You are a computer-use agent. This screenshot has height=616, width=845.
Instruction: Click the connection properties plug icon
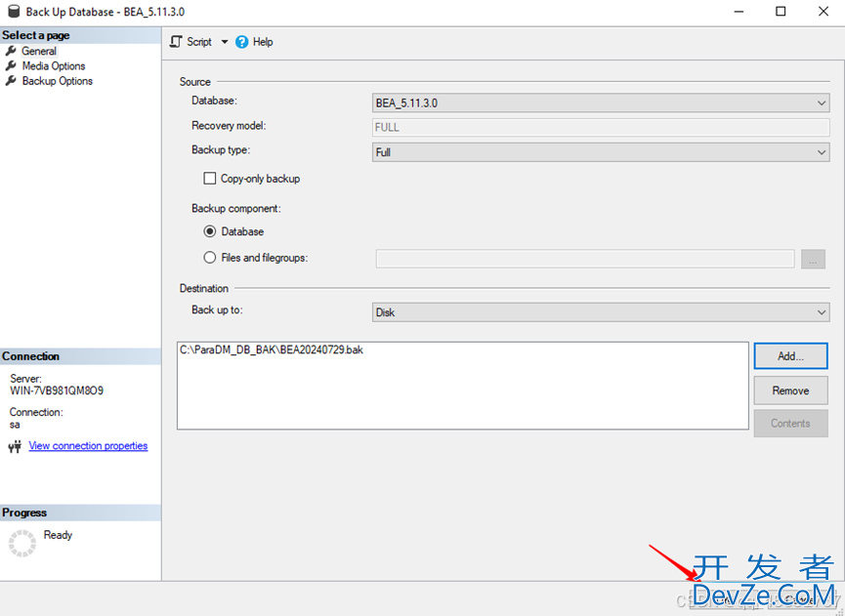15,446
